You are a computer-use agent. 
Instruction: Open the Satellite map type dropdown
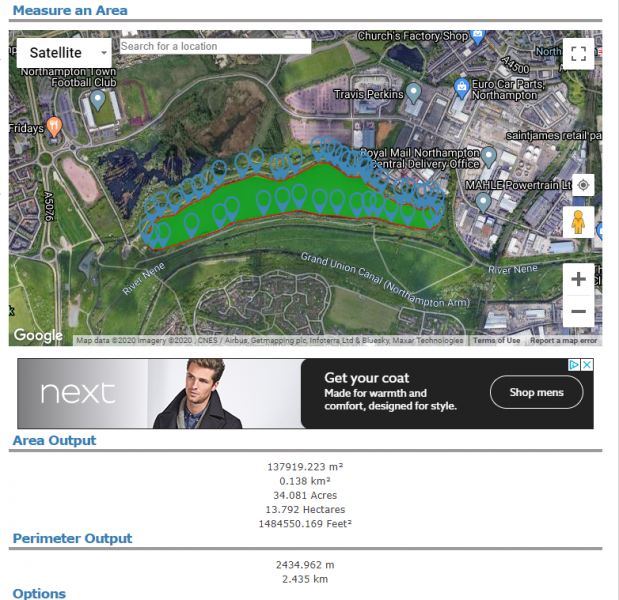pos(65,52)
